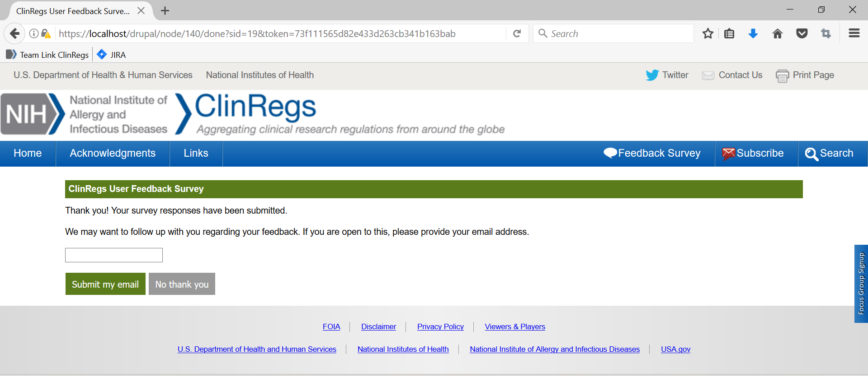
Task: Open footer link National Institute of Allergy and Infectious Diseases
Action: pyautogui.click(x=555, y=349)
